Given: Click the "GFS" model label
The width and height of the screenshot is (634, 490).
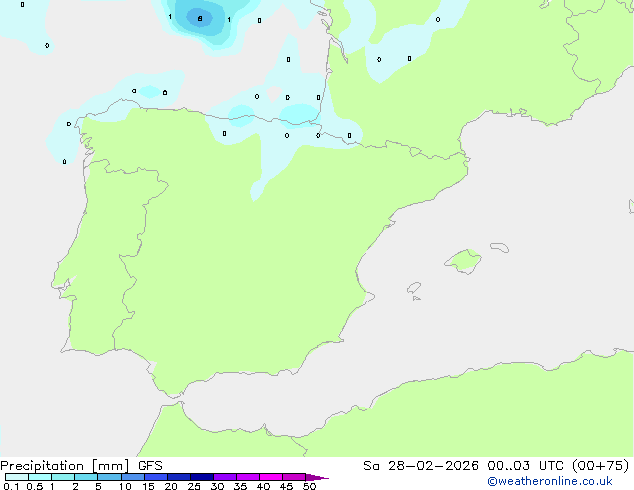Looking at the screenshot, I should 150,466.
